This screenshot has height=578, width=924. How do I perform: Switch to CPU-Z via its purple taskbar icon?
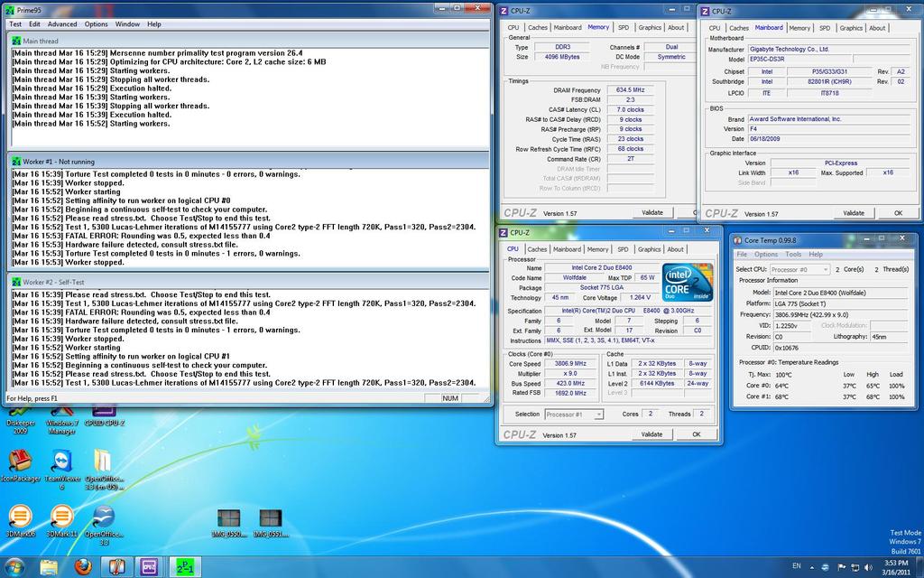pyautogui.click(x=149, y=567)
